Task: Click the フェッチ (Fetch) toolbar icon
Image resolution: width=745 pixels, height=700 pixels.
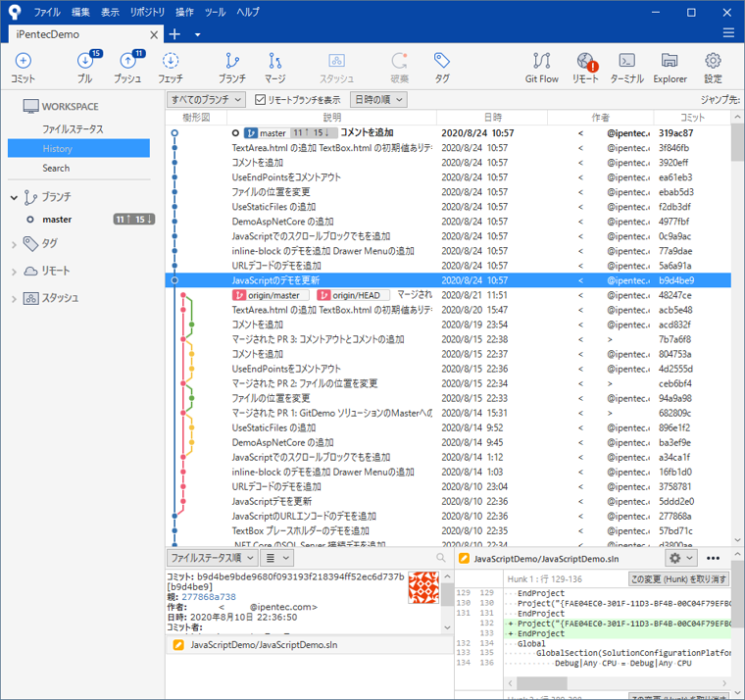Action: tap(171, 68)
